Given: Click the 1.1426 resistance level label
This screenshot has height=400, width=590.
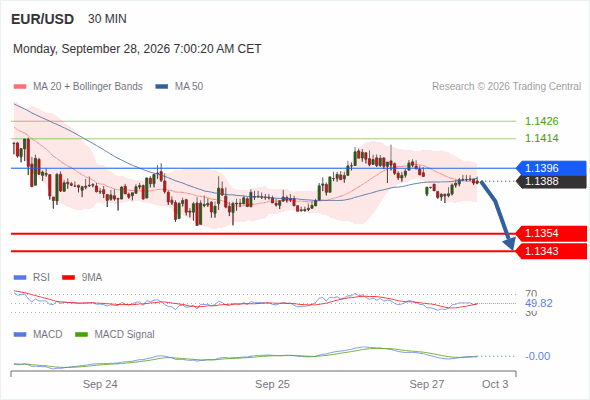Looking at the screenshot, I should pos(541,121).
